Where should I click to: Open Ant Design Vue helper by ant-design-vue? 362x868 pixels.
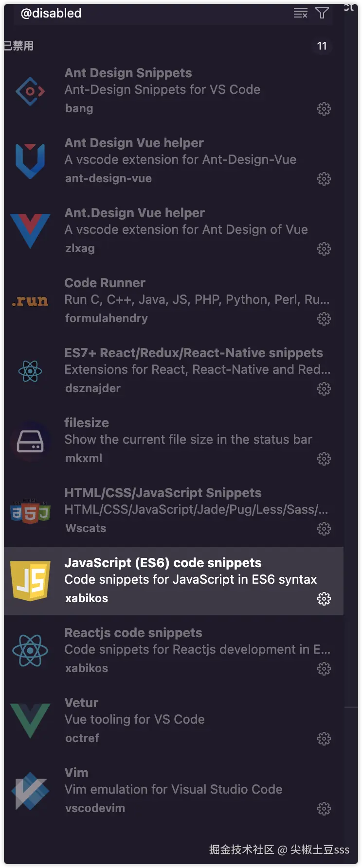[134, 143]
